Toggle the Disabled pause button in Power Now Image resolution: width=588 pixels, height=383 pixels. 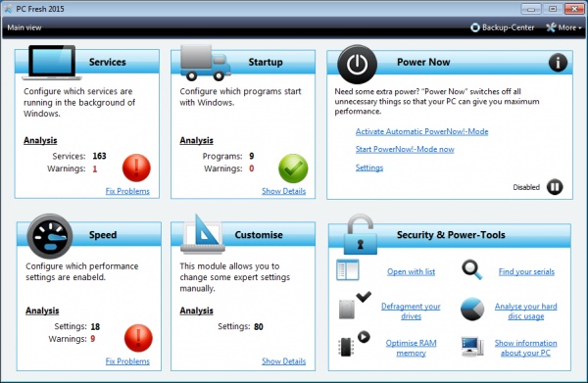click(x=555, y=187)
